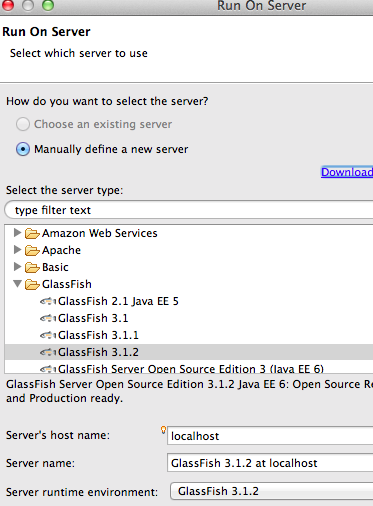Click the Server's host name field
The image size is (373, 506).
(x=270, y=436)
